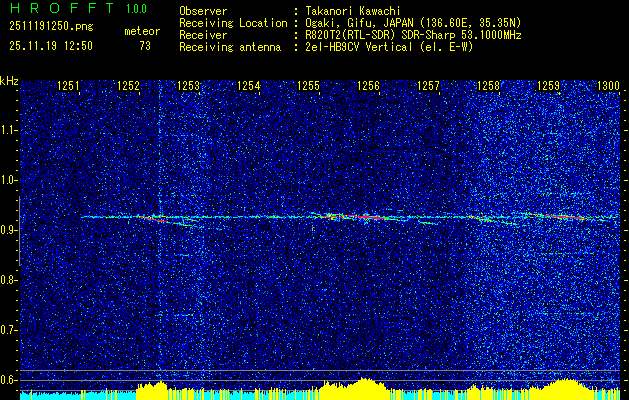Click the red meteor echo near 1256
629x400 pixels.
click(x=366, y=217)
